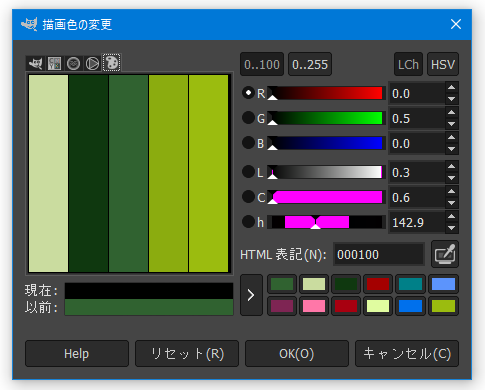Screen dimensions: 485x390
Task: Select the R channel radio button
Action: tap(248, 93)
